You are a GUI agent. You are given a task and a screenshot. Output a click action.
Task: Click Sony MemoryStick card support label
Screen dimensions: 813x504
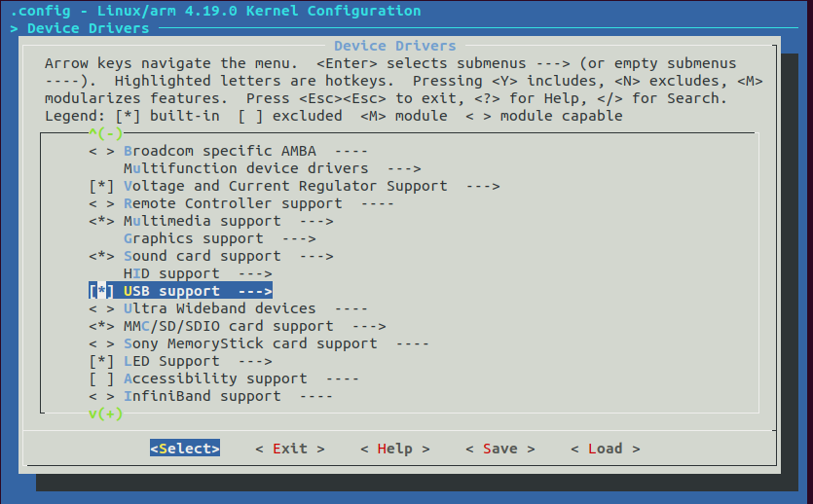click(x=250, y=343)
